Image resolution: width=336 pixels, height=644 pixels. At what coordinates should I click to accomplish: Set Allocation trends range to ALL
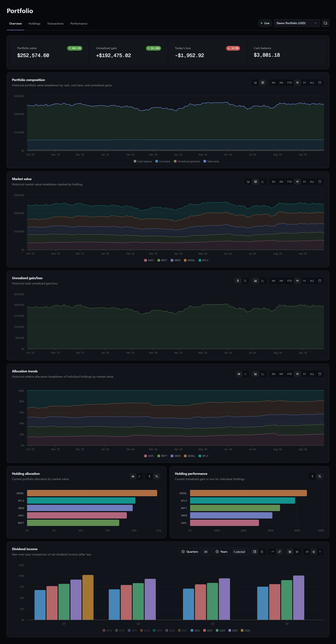312,374
